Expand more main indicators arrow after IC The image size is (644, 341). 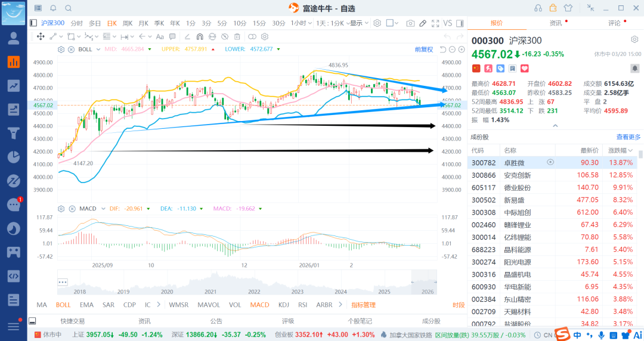tap(159, 305)
